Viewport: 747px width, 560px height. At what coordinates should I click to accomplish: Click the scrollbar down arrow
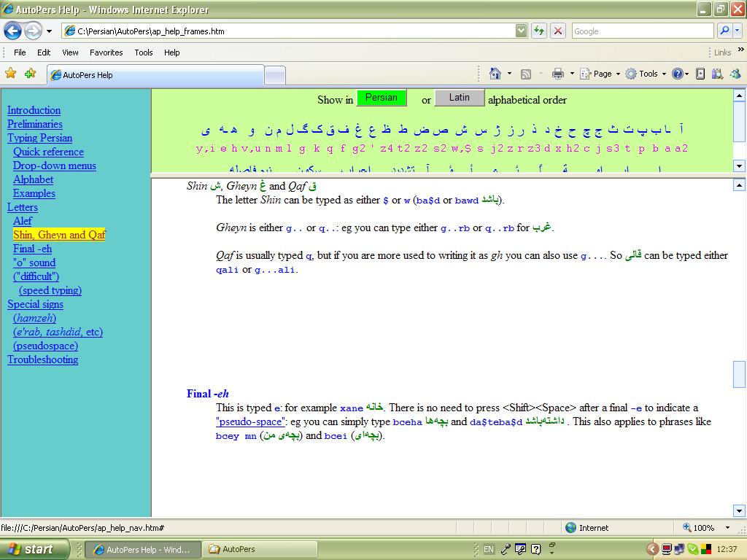pyautogui.click(x=739, y=510)
